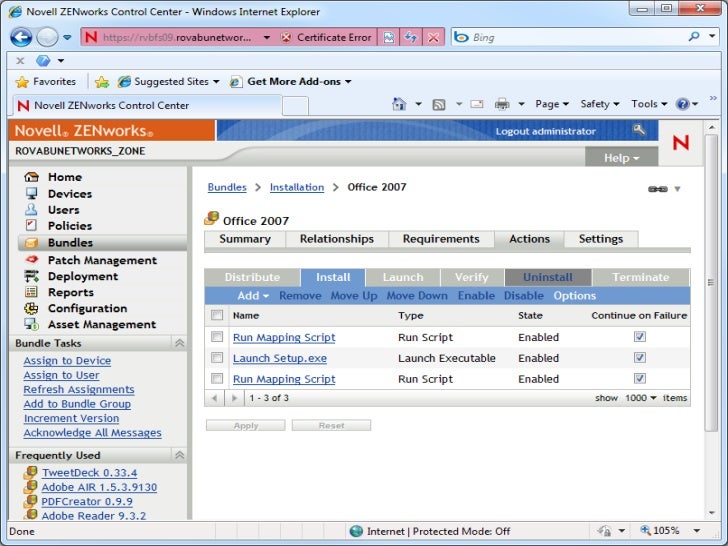Click the browser Forward arrow button
Image resolution: width=728 pixels, height=546 pixels.
[47, 37]
